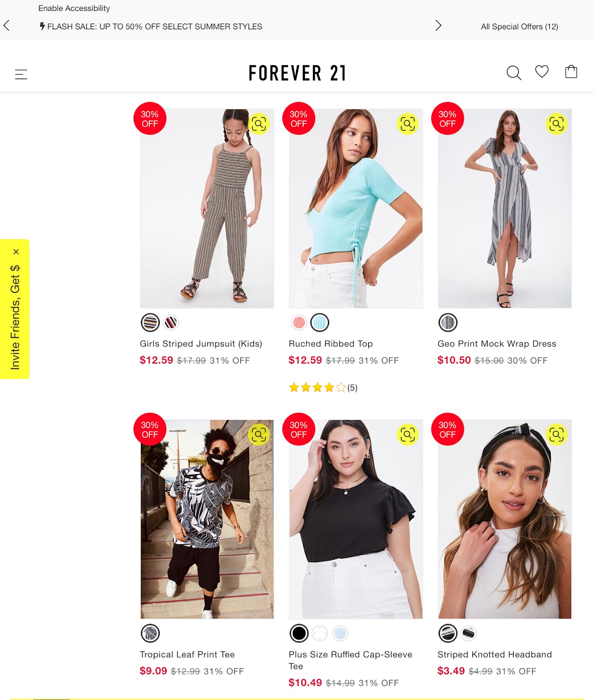The height and width of the screenshot is (700, 594).
Task: Open Plus Size Ruffled Cap-Sleeve Tee image
Action: point(356,519)
